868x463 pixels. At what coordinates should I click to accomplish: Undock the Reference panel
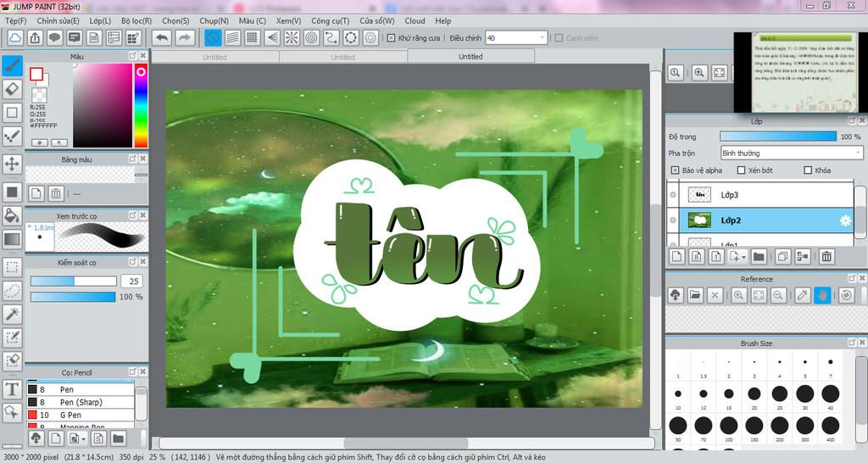[852, 278]
